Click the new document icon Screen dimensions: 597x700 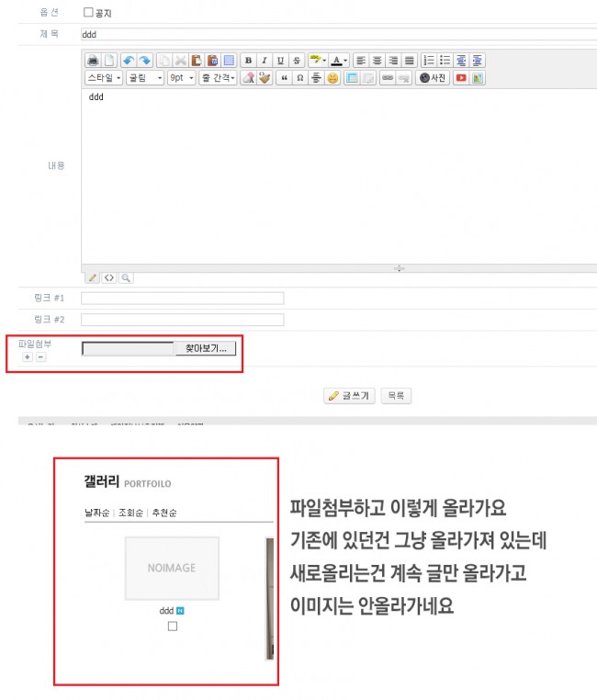coord(109,61)
